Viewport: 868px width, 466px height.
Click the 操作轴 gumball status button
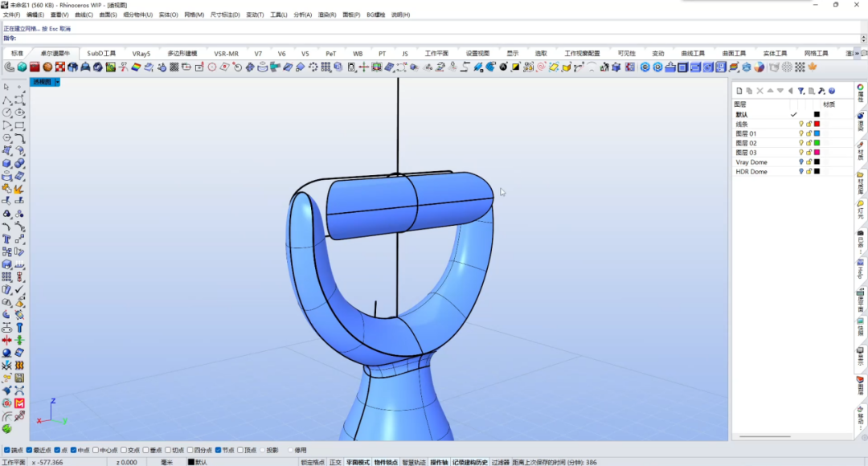click(439, 462)
